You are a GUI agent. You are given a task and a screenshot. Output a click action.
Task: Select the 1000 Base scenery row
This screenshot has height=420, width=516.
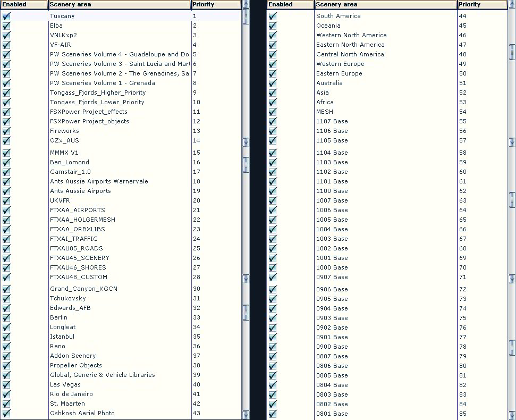(332, 267)
